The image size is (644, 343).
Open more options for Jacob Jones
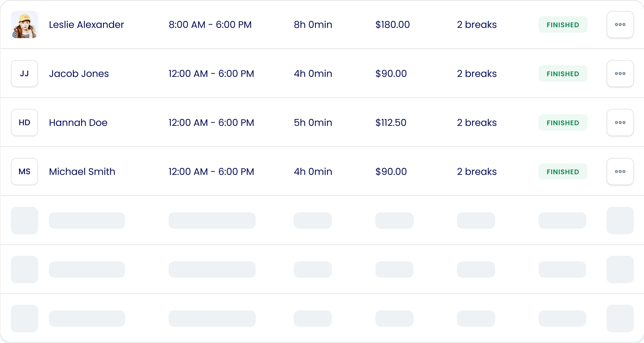coord(620,73)
